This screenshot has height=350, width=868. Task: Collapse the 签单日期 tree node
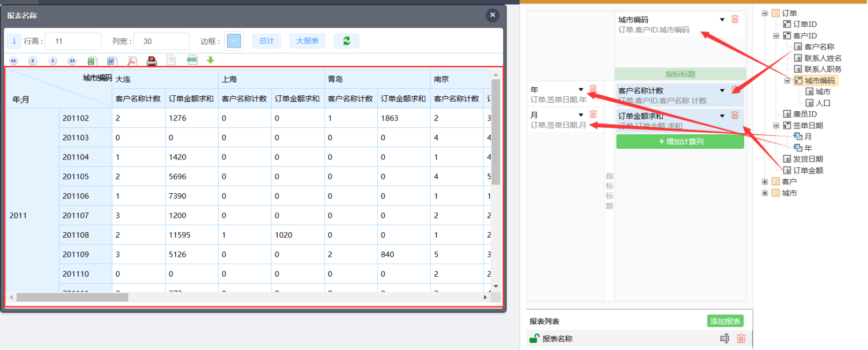(776, 126)
